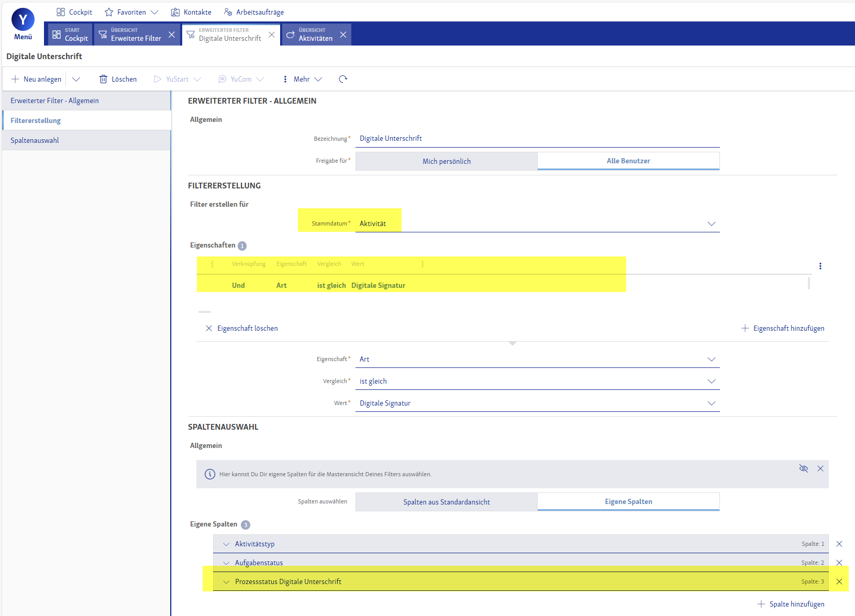Image resolution: width=855 pixels, height=616 pixels.
Task: Open the Stammdatum dropdown
Action: [x=711, y=223]
